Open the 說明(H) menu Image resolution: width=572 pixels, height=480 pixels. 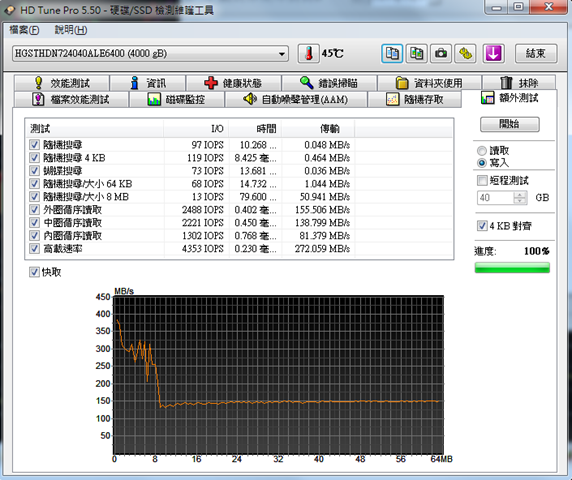tap(71, 30)
